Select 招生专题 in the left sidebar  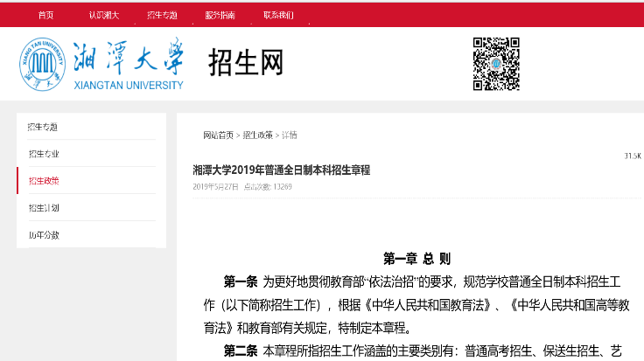(x=43, y=127)
